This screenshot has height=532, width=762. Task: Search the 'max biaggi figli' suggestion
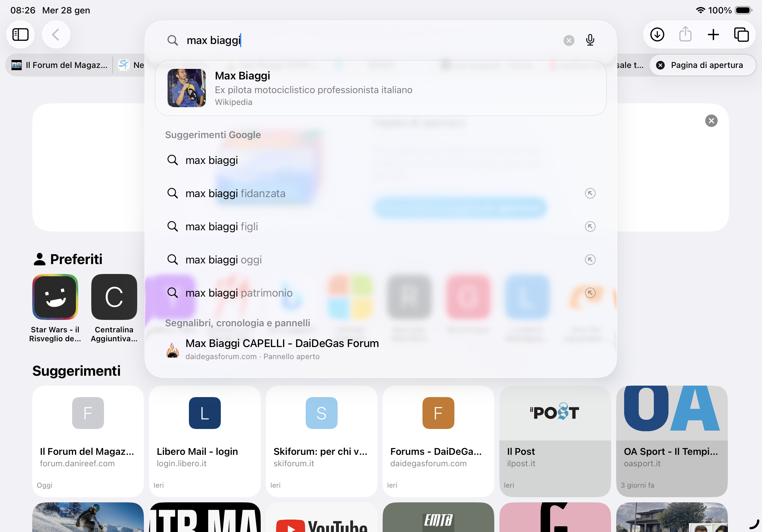point(222,226)
